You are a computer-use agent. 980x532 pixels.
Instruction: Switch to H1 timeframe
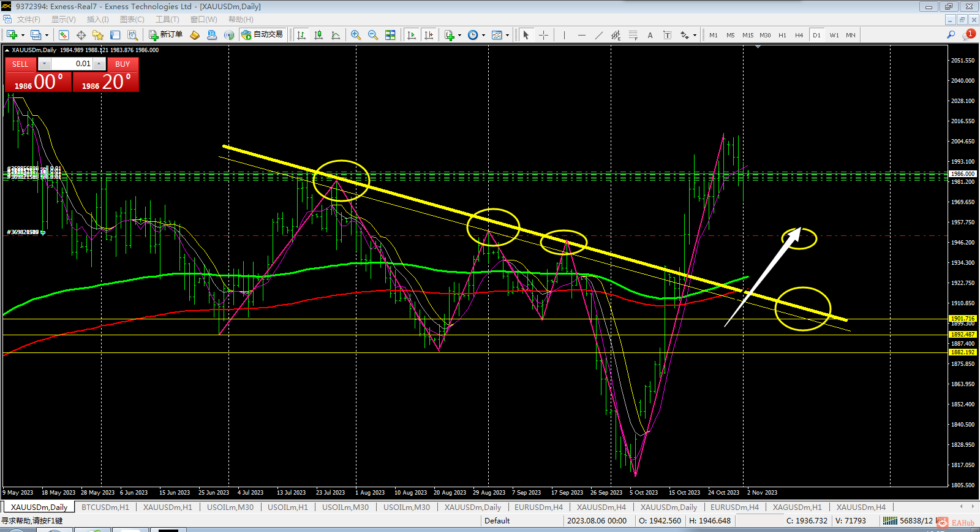point(782,35)
